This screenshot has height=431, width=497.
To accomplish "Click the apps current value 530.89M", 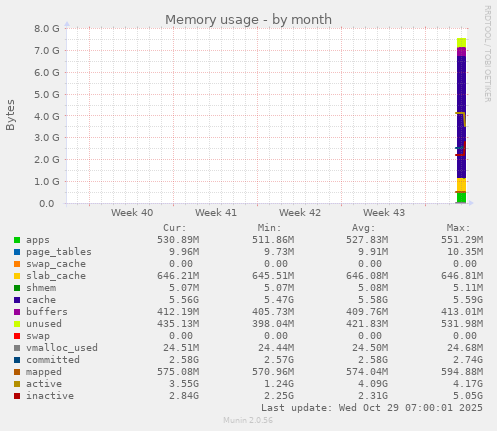I will (x=178, y=240).
